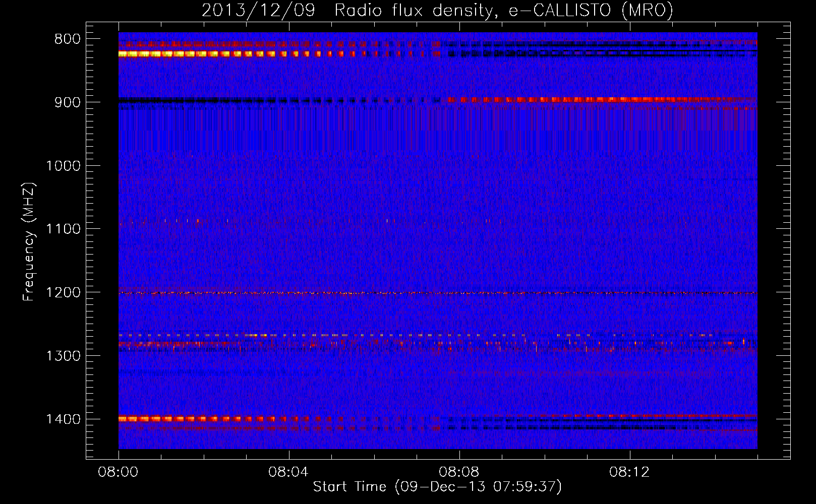816x504 pixels.
Task: Click the 'Start Time (09-Dec-13 07:59:37)' label
Action: (437, 487)
